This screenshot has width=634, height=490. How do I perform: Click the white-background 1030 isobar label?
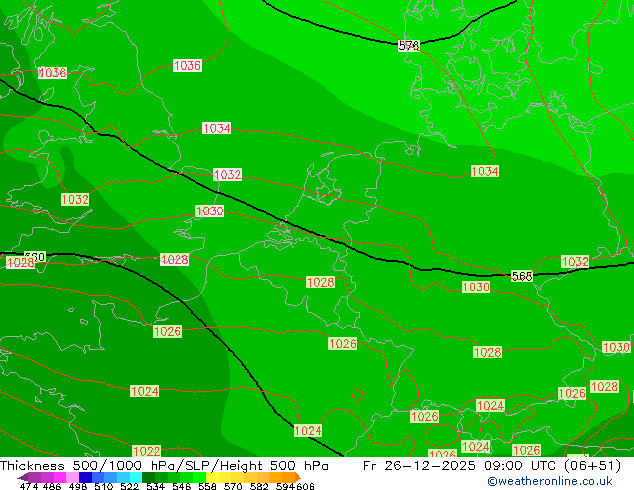point(209,211)
